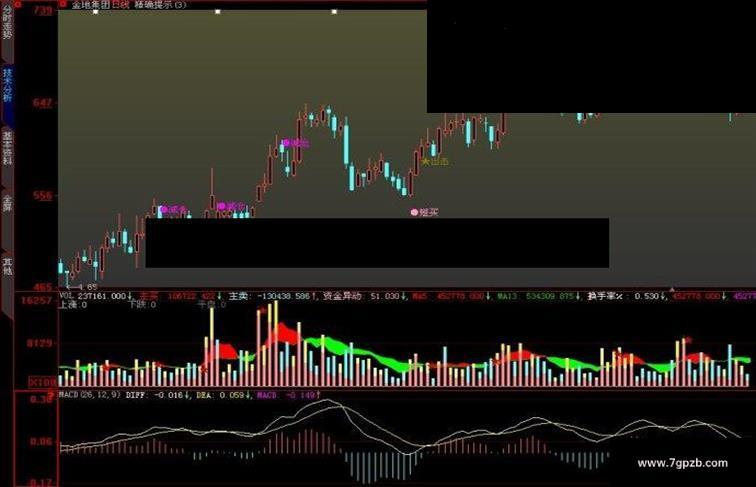This screenshot has width=756, height=487.
Task: Click the 日线 period label
Action: pos(121,5)
